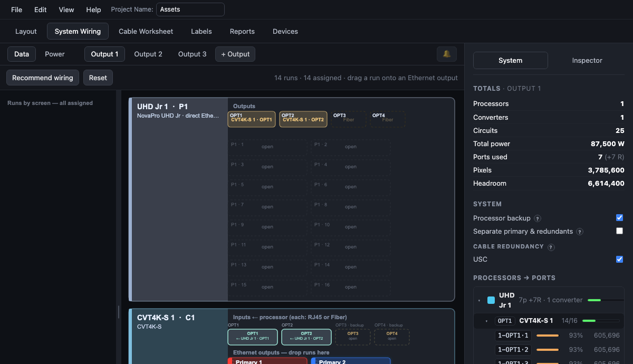
Task: Switch to the System panel tab
Action: pos(510,60)
